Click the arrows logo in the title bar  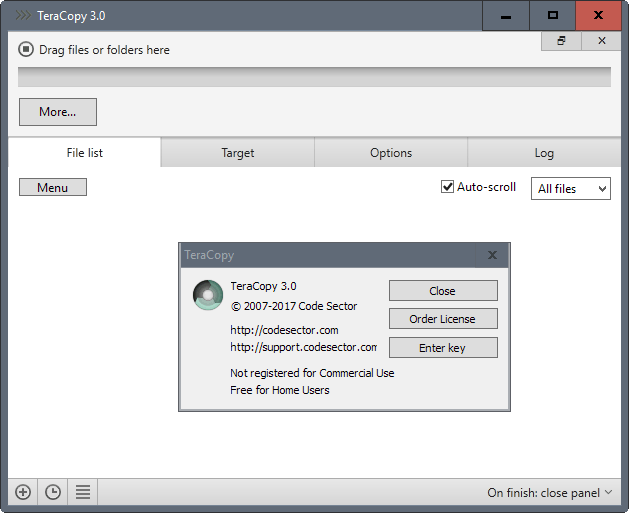pyautogui.click(x=23, y=15)
